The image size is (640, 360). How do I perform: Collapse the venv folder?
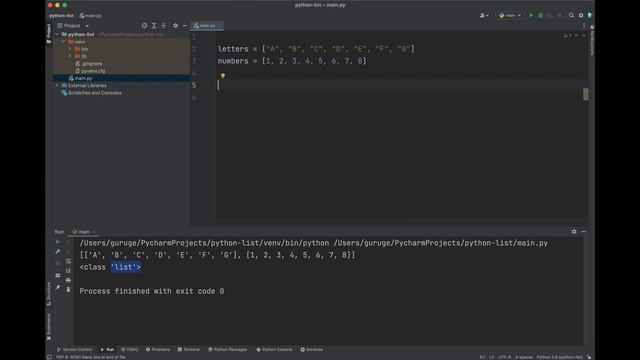pyautogui.click(x=64, y=42)
